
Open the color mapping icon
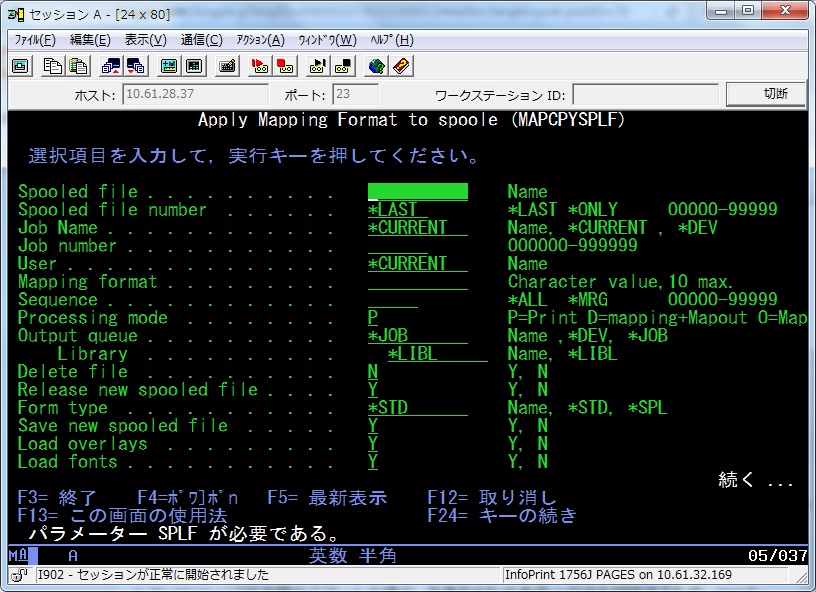194,66
